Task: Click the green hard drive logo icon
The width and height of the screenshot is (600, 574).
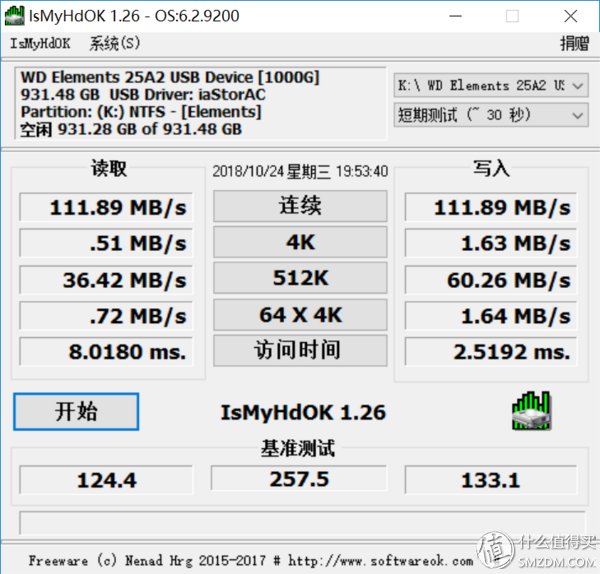Action: point(532,411)
